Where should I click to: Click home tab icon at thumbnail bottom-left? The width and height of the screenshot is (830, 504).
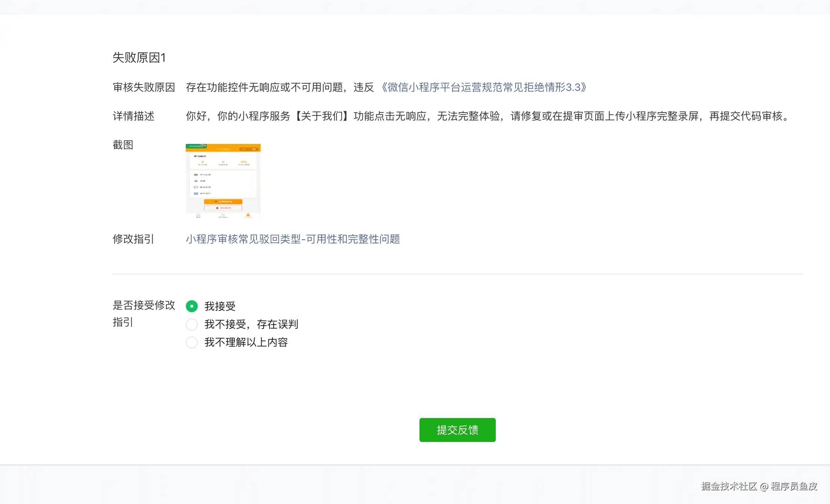pyautogui.click(x=198, y=216)
